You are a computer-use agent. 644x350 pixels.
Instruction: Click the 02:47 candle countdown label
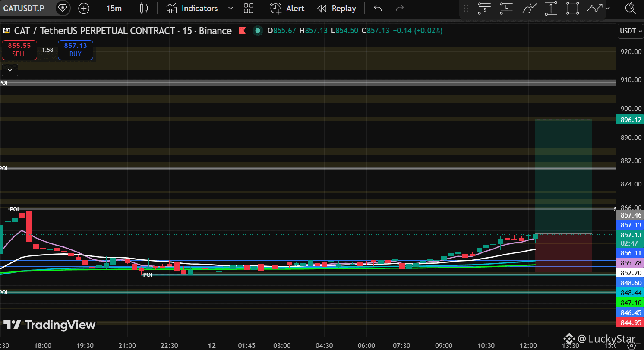coord(629,243)
